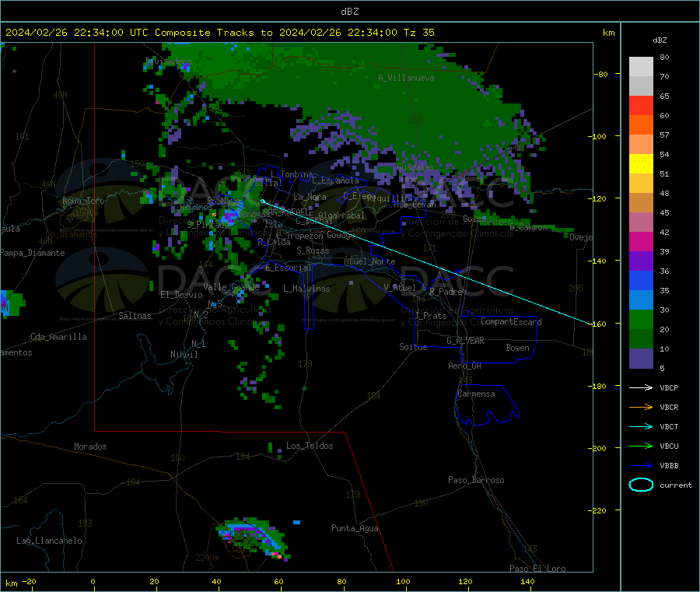
Task: Click the A_Villanueva place label
Action: tap(406, 78)
